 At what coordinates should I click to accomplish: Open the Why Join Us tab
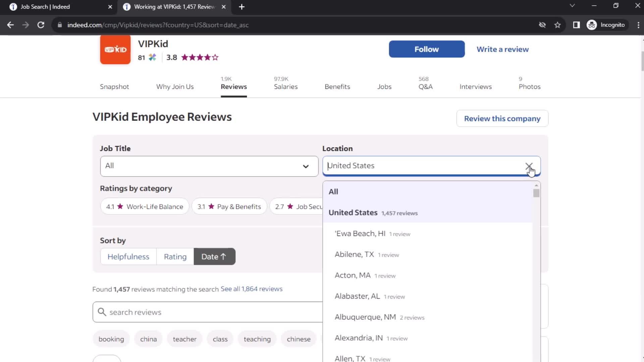pos(175,86)
